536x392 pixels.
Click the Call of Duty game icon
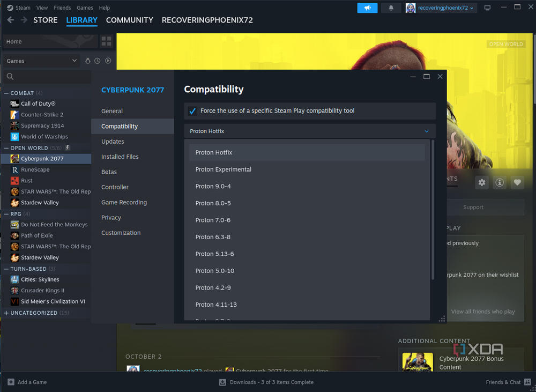coord(14,103)
